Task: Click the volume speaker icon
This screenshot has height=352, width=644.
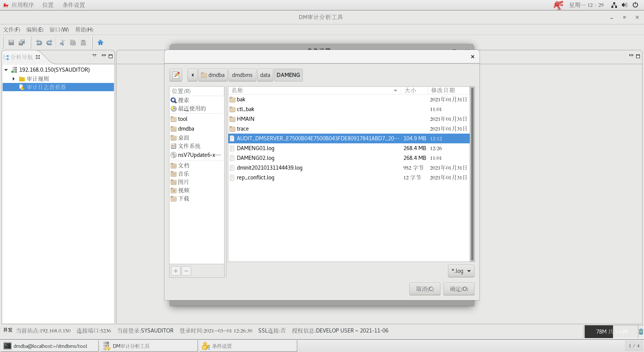Action: (x=625, y=5)
